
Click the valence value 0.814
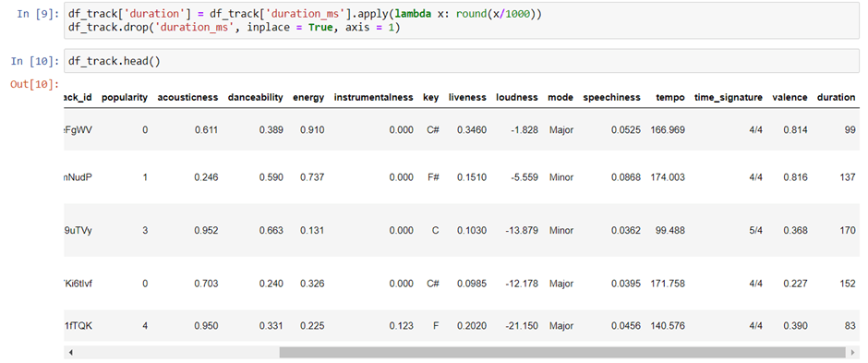[x=795, y=130]
